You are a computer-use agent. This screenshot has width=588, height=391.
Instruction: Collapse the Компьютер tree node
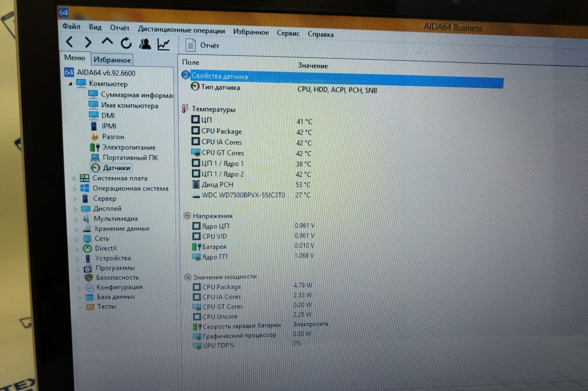pyautogui.click(x=71, y=84)
